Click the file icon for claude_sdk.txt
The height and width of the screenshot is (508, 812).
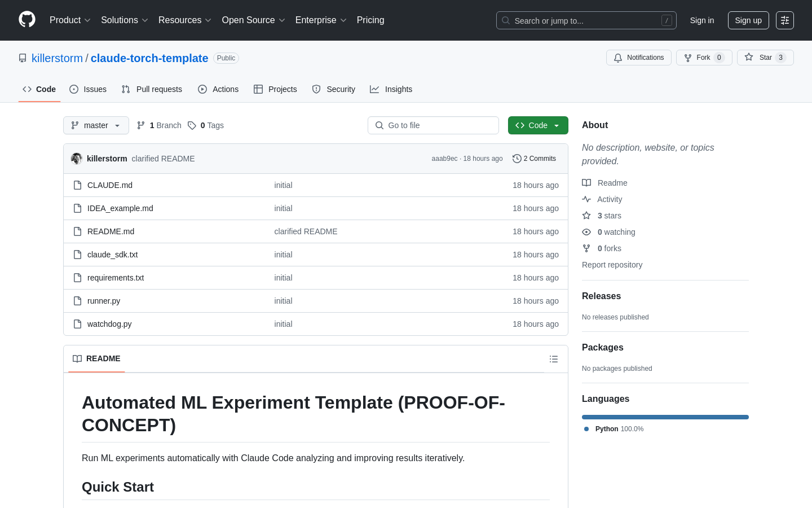pyautogui.click(x=78, y=255)
